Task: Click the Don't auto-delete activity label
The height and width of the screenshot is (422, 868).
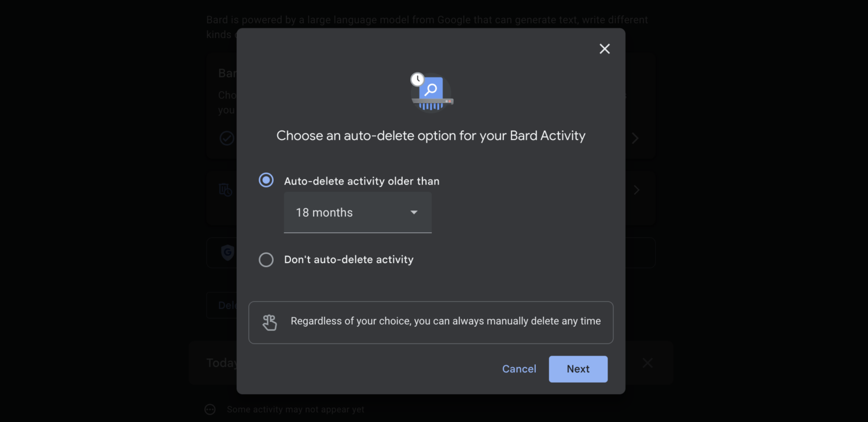Action: tap(349, 260)
